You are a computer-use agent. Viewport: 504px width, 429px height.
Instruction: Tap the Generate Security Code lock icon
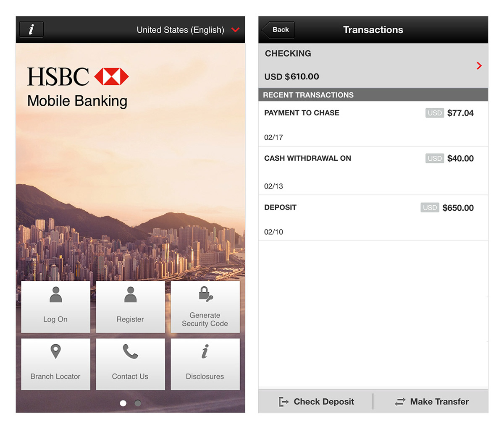tap(205, 294)
